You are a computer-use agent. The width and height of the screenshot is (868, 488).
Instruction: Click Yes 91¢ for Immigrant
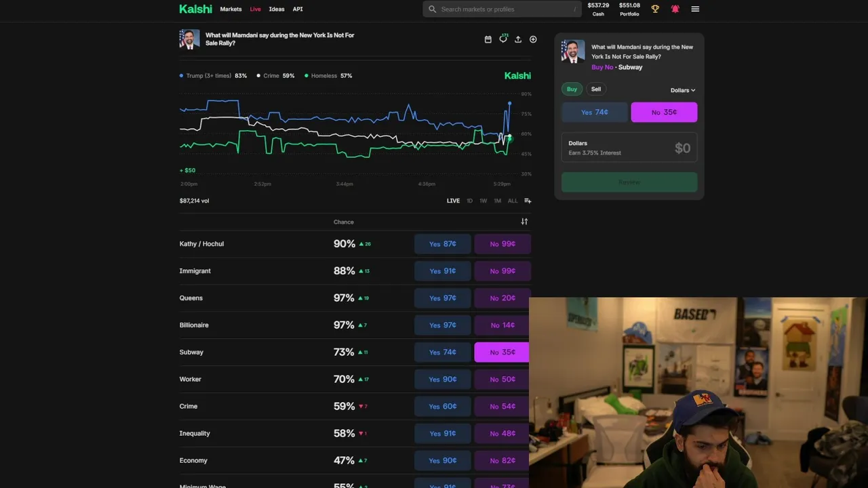pyautogui.click(x=443, y=271)
